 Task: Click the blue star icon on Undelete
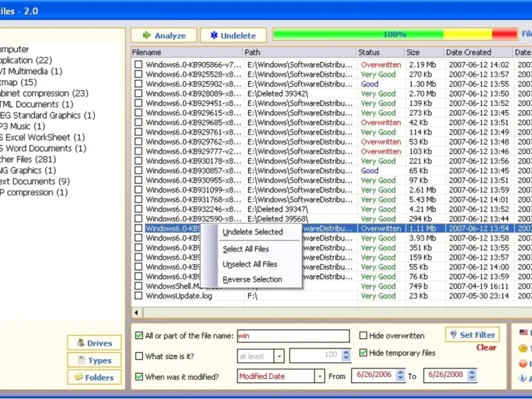tap(213, 35)
